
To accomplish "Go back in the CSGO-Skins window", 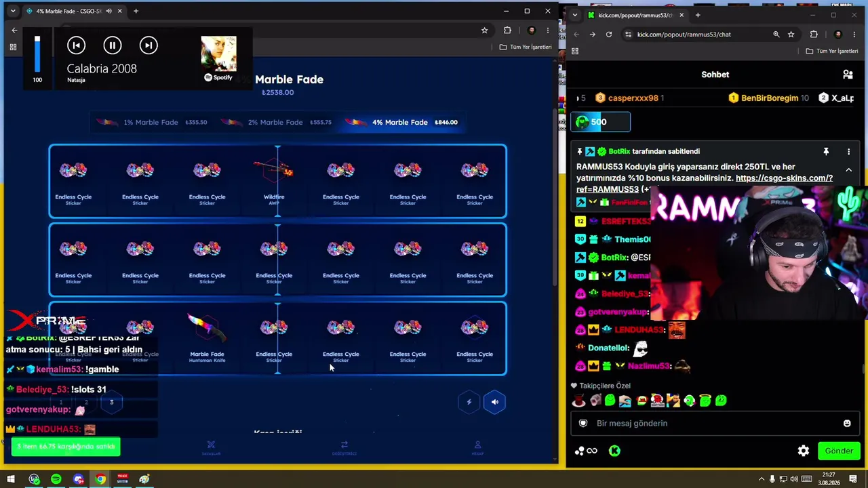I will click(14, 30).
